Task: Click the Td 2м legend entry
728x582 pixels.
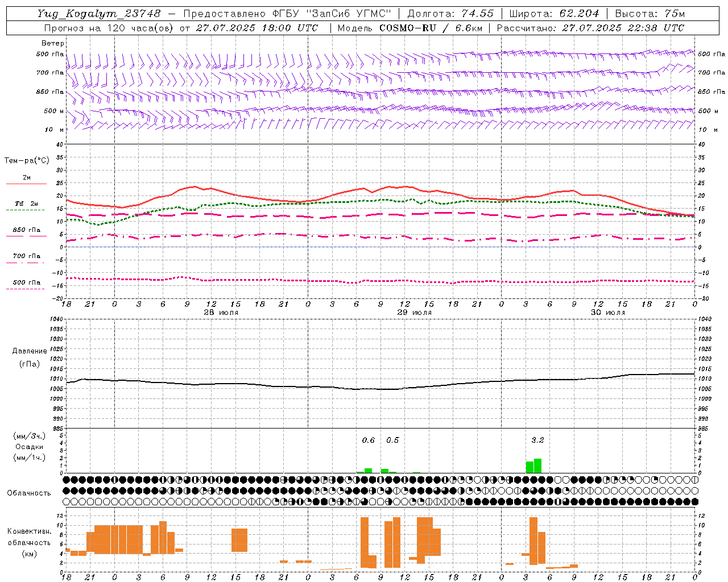Action: click(26, 203)
